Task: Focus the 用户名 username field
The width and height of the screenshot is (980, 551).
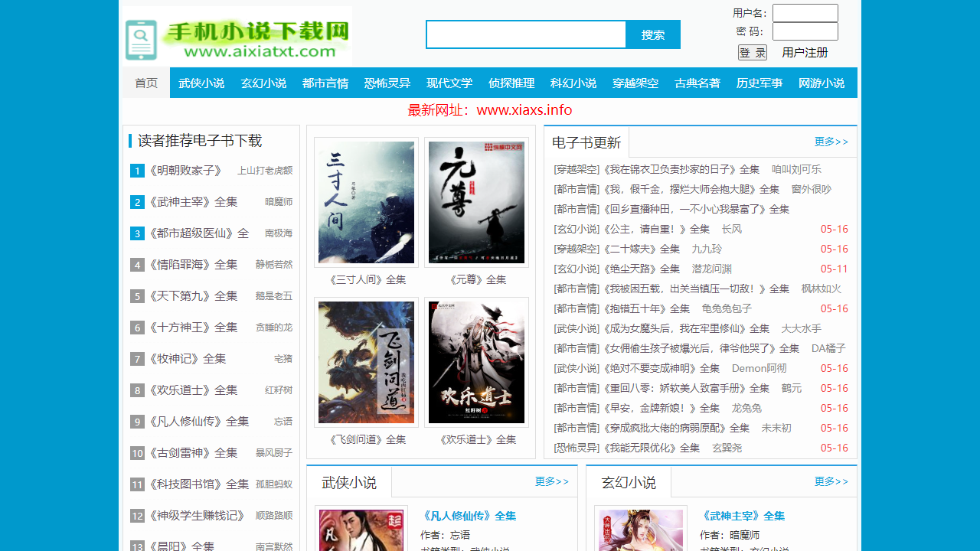Action: coord(805,13)
